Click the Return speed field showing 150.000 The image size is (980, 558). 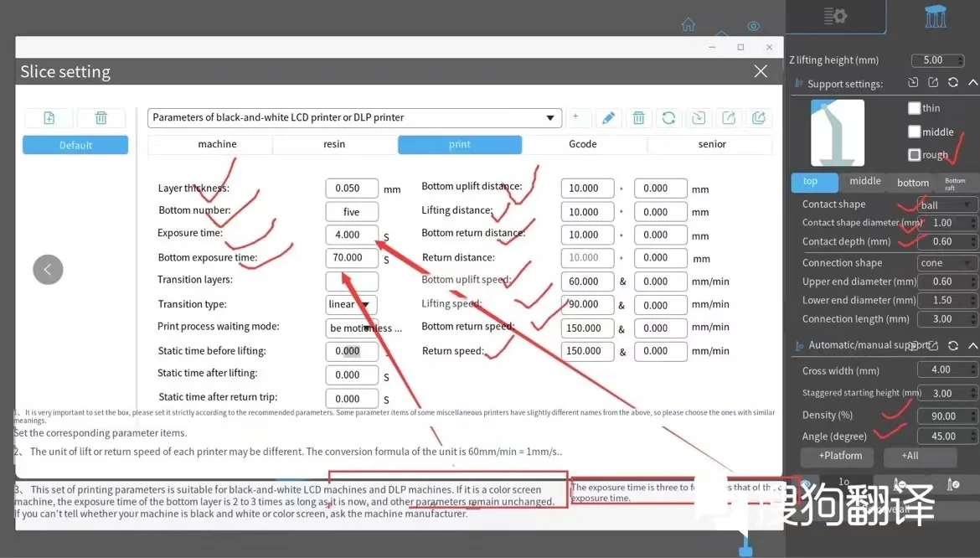click(587, 351)
